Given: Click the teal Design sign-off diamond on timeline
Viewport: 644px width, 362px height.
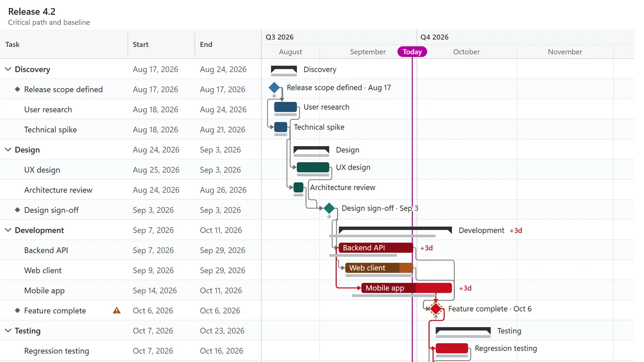Looking at the screenshot, I should 329,208.
